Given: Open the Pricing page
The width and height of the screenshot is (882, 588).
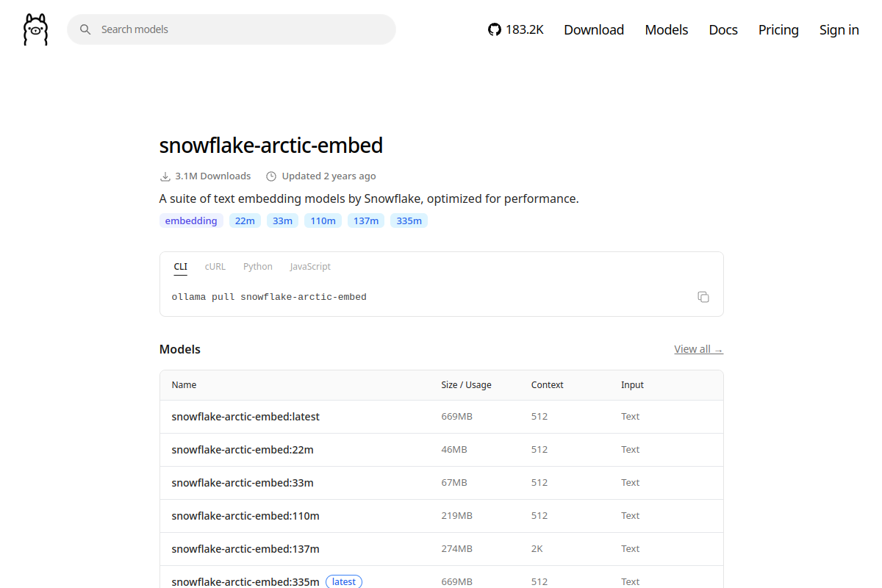Looking at the screenshot, I should pos(778,29).
